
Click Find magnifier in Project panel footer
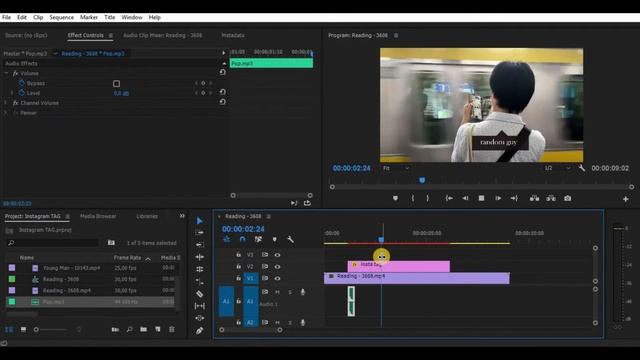point(129,329)
